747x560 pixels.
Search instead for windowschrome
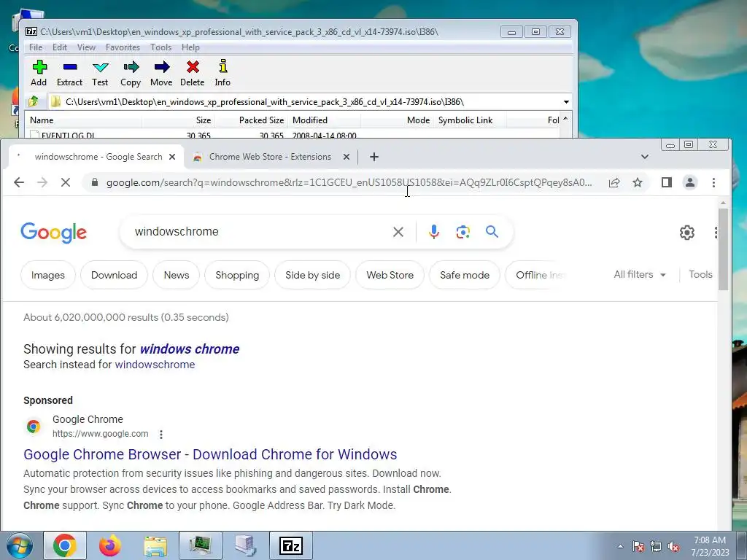[155, 365]
